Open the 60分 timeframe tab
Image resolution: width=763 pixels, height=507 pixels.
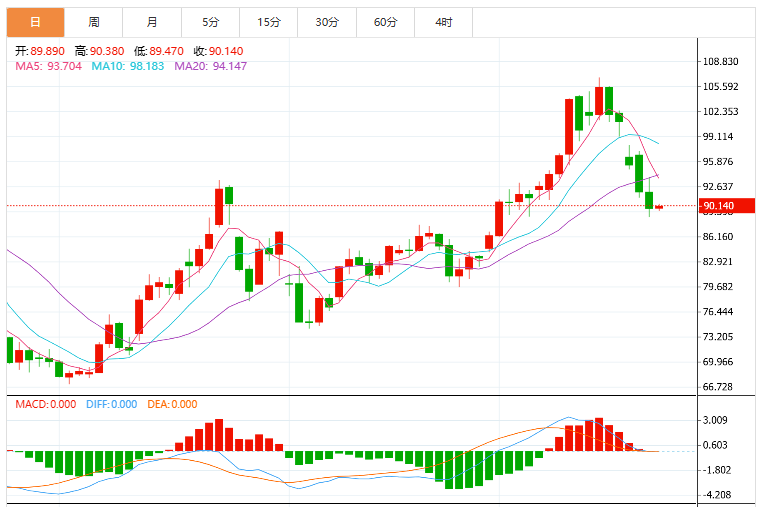point(385,22)
